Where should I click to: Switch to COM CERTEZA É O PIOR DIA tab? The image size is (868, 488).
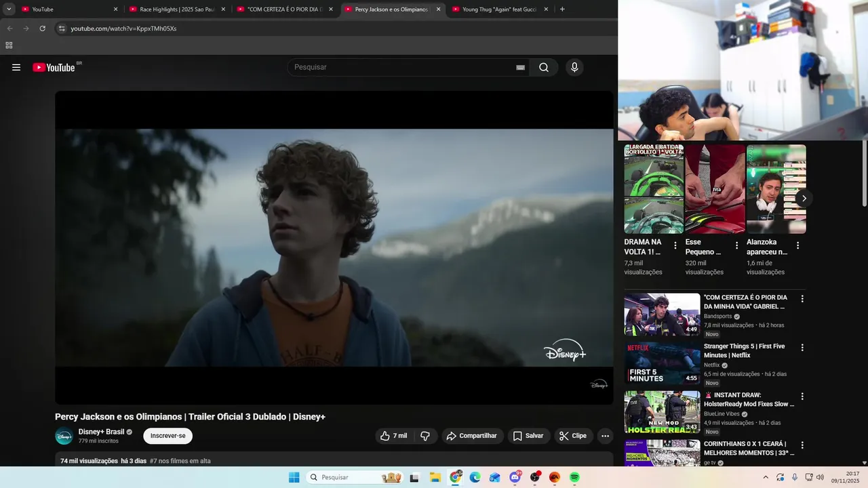click(x=285, y=9)
